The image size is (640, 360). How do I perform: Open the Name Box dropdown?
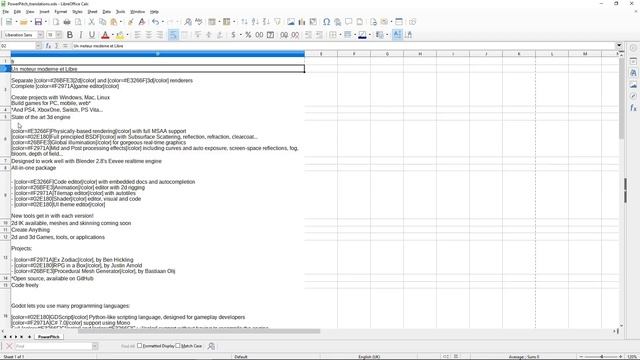(38, 46)
